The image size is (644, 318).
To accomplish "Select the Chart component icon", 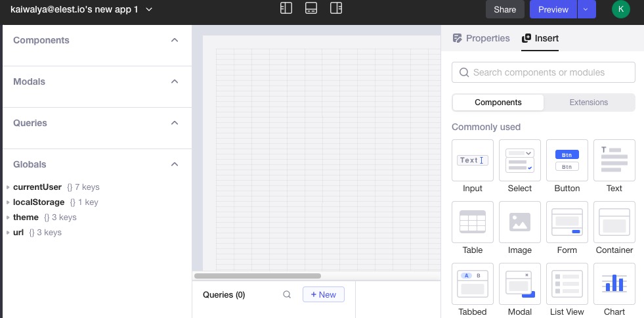I will click(x=614, y=283).
